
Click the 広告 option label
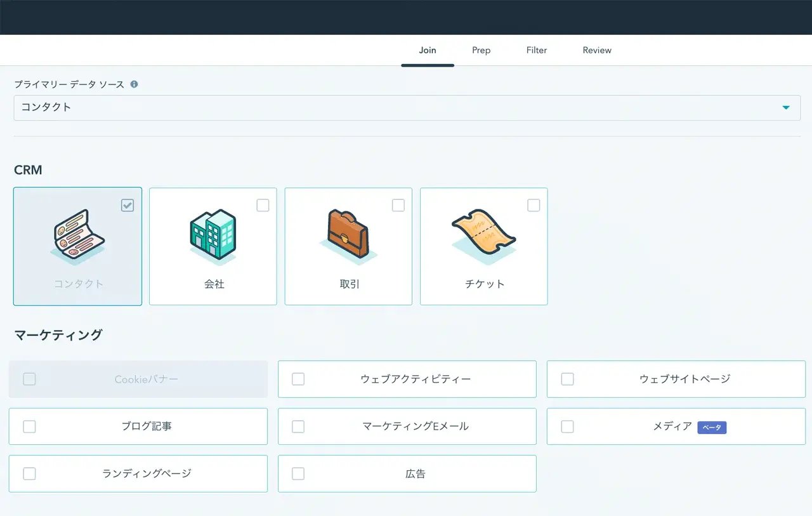pos(416,473)
